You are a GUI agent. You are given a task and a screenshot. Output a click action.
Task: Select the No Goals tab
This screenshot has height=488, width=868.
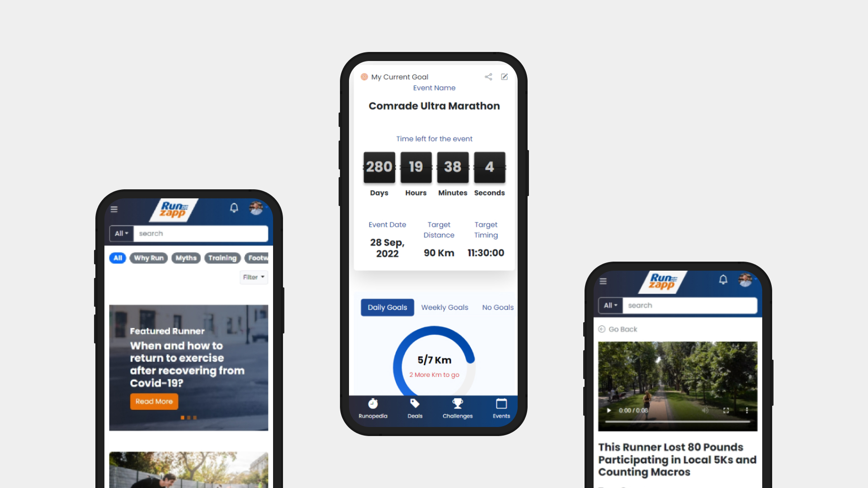[x=497, y=307]
